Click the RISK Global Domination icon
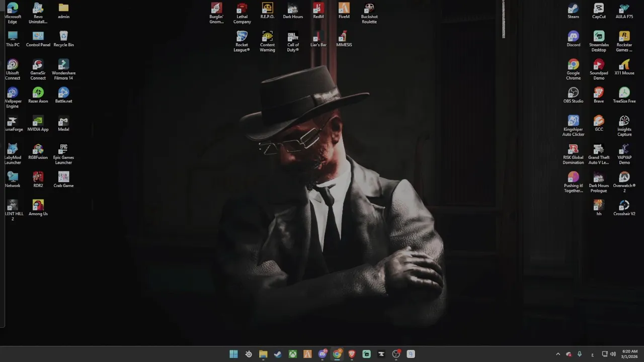The width and height of the screenshot is (644, 362). pyautogui.click(x=573, y=154)
